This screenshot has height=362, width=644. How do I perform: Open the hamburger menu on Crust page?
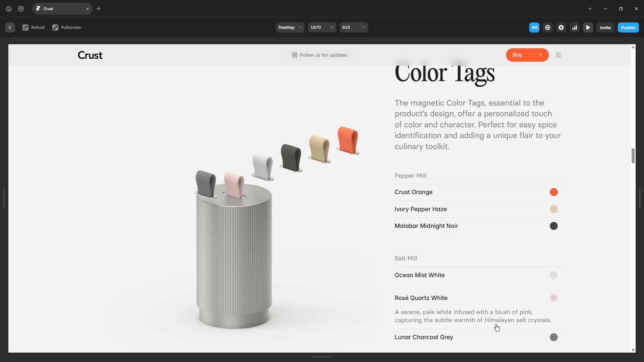558,55
